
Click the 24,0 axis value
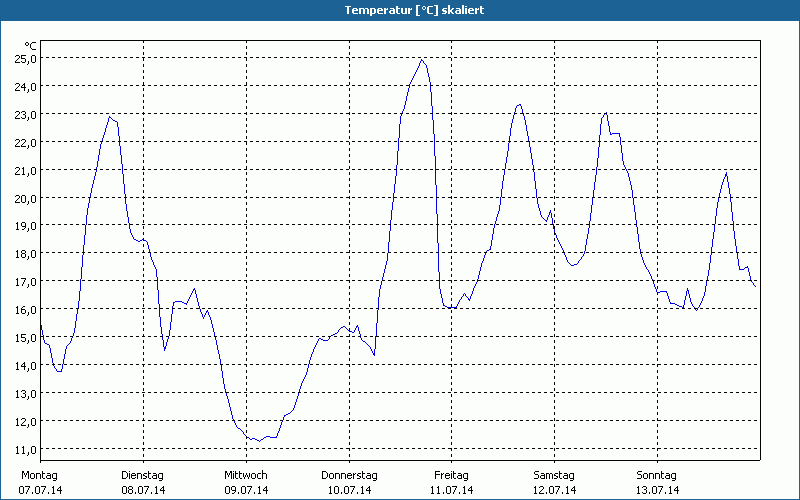click(26, 86)
